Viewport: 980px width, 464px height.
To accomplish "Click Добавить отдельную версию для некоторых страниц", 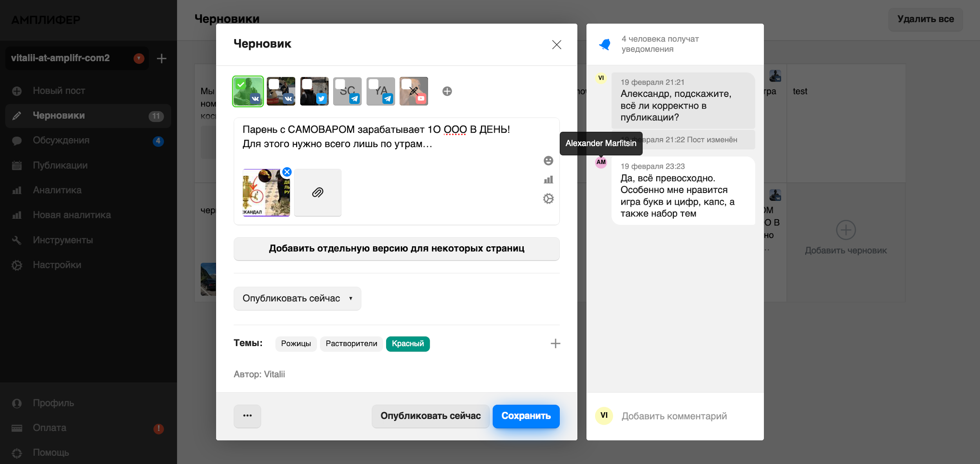I will tap(396, 249).
